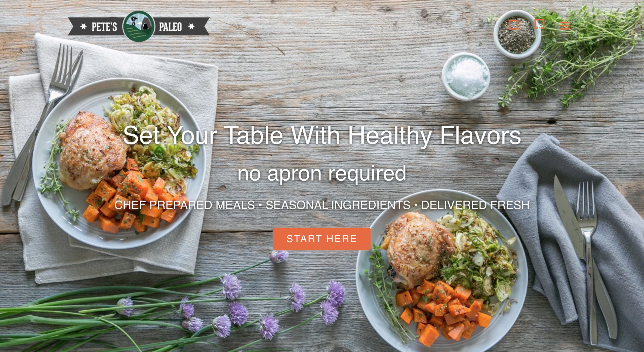Click the left star in the logo ribbon
Viewport: 644px width, 352px height.
click(x=84, y=26)
